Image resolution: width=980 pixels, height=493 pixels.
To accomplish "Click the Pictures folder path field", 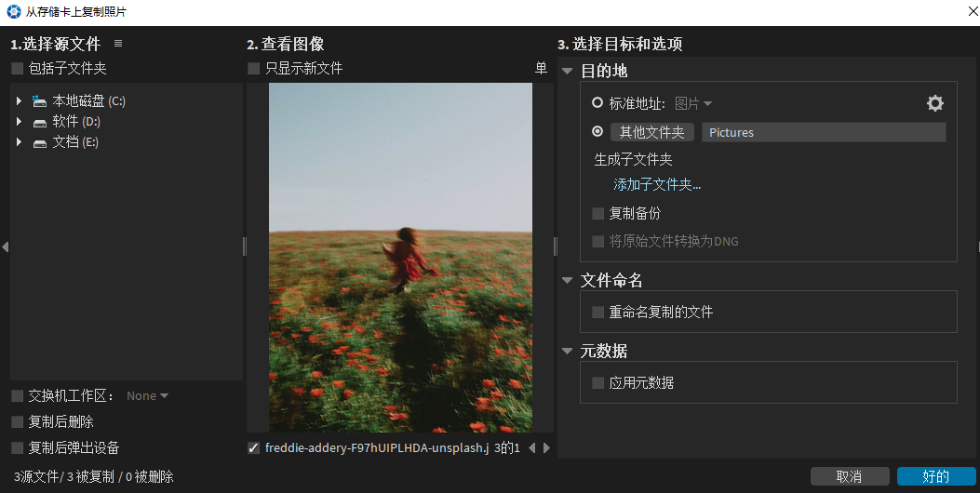I will coord(823,132).
